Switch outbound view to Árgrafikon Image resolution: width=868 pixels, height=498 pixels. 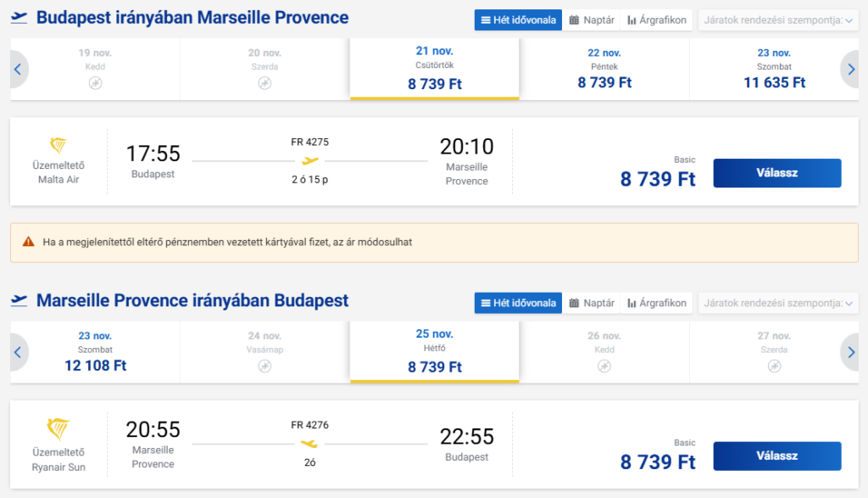(657, 20)
